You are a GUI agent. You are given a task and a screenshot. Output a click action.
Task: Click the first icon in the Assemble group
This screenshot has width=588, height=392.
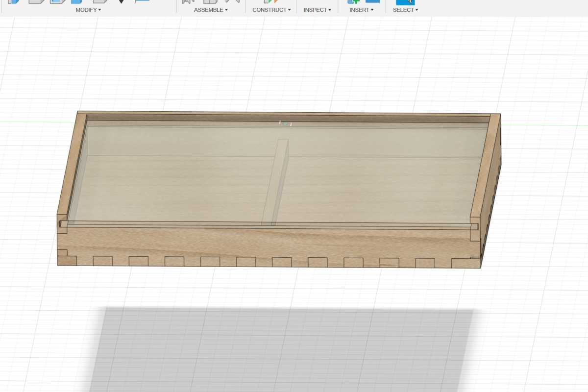pyautogui.click(x=188, y=1)
